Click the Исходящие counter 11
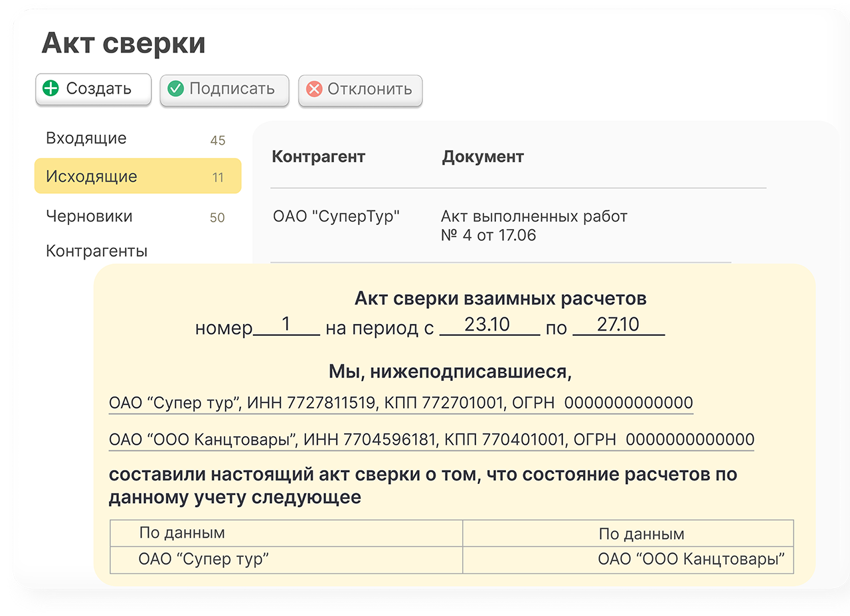 coord(218,177)
